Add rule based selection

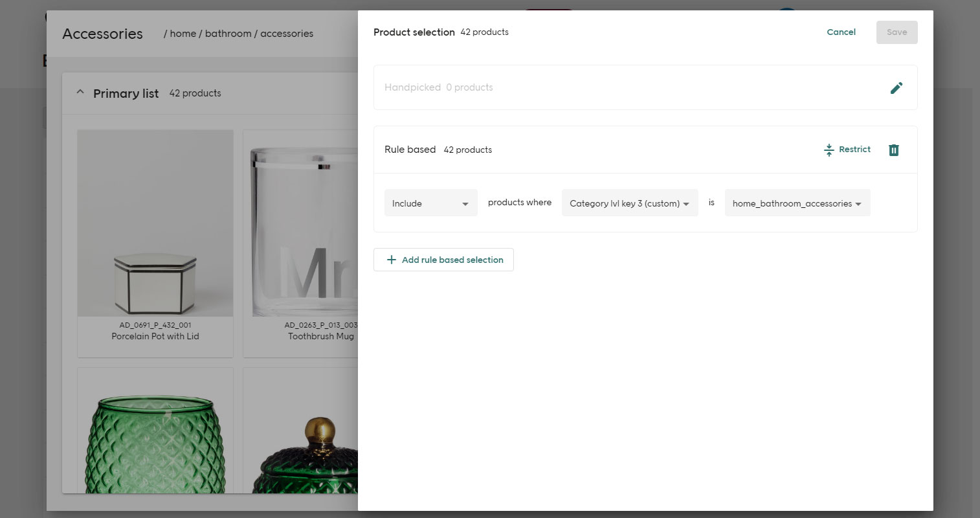click(x=443, y=260)
